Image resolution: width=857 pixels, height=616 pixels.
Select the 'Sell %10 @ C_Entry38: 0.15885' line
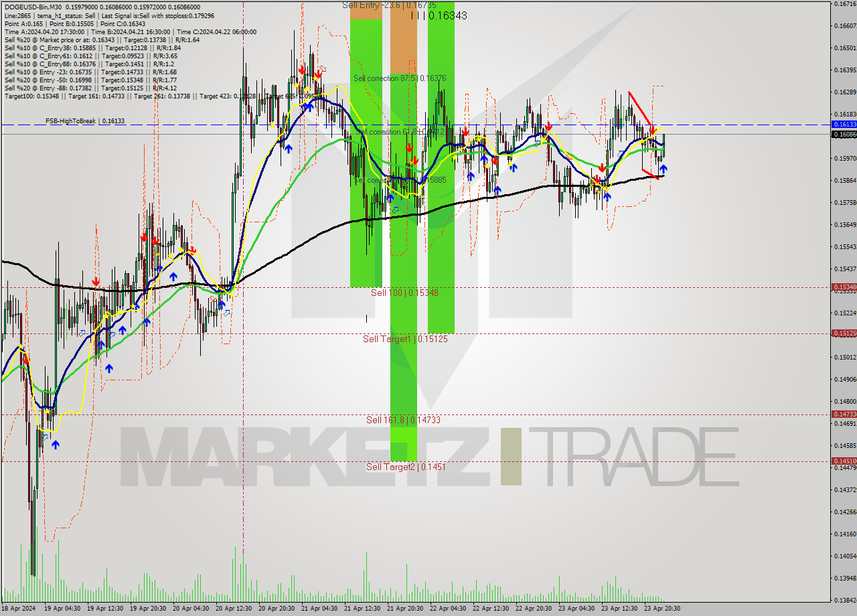tap(92, 48)
